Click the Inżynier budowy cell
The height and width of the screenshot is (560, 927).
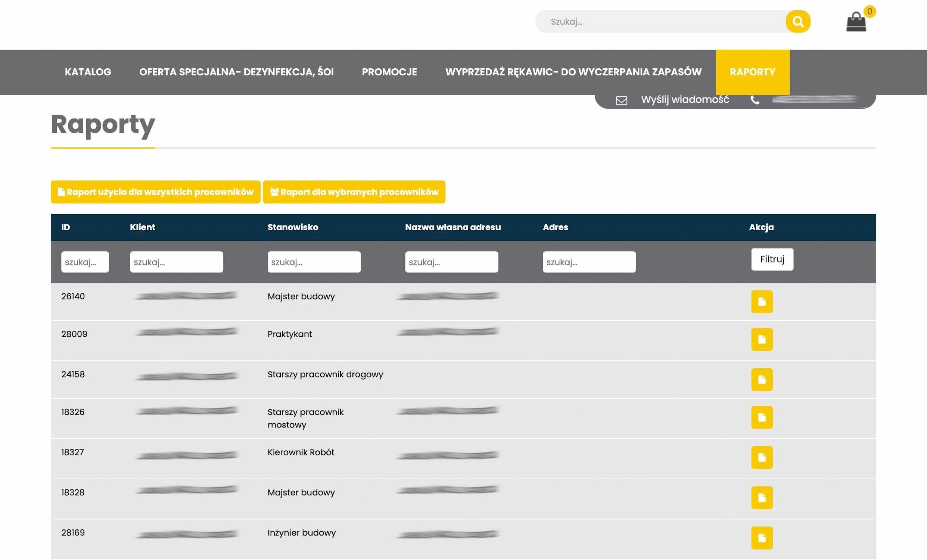pyautogui.click(x=301, y=532)
